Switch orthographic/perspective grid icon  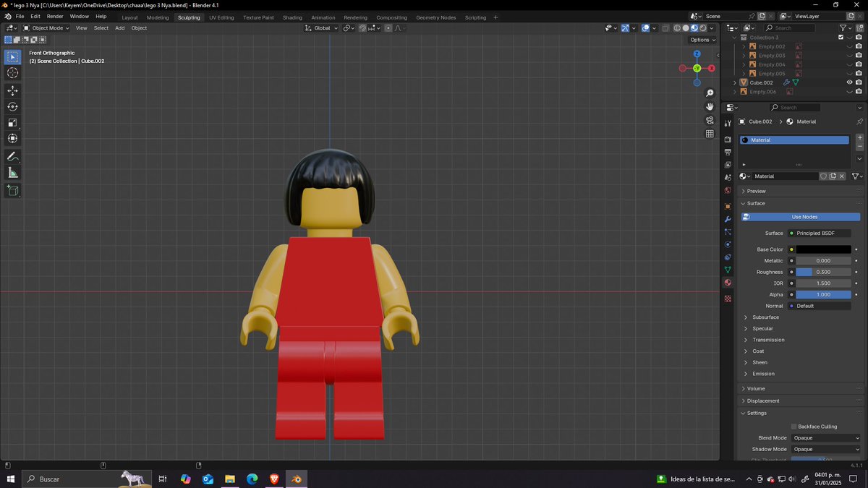point(710,134)
